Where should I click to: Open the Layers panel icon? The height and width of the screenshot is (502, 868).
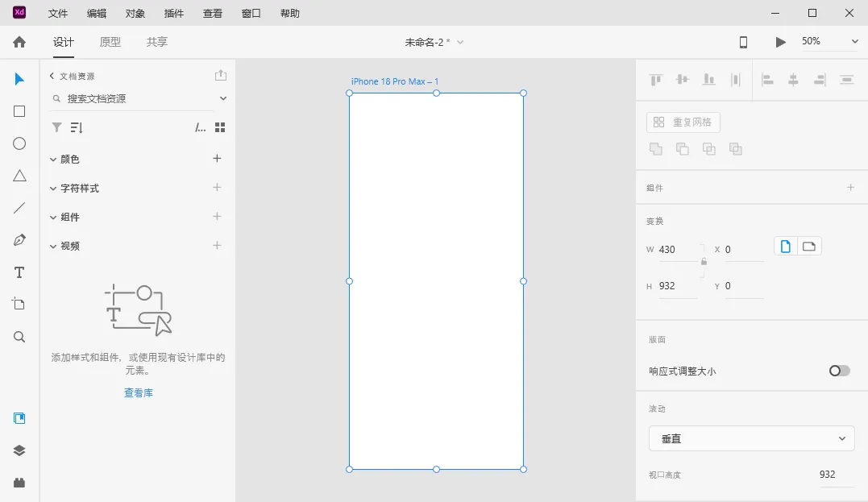pyautogui.click(x=19, y=450)
